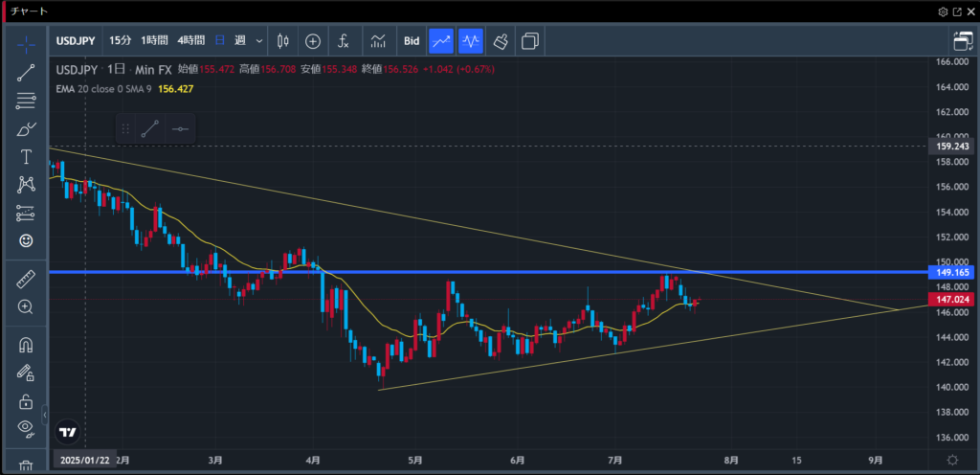Select the crosshair cursor tool

26,44
